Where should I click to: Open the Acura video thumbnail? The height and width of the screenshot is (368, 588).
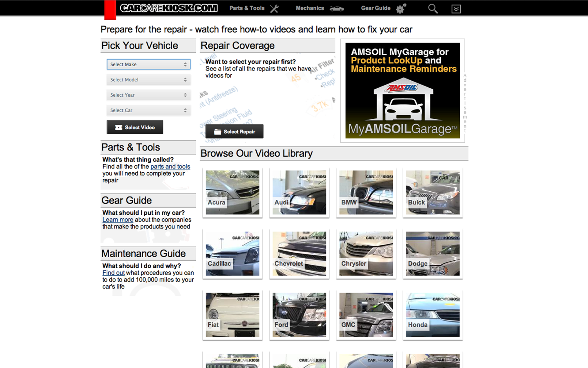point(232,192)
